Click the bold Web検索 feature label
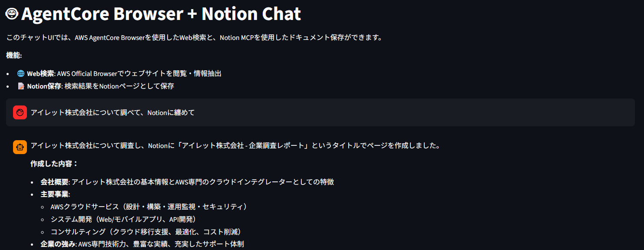This screenshot has height=250, width=644. pyautogui.click(x=40, y=74)
